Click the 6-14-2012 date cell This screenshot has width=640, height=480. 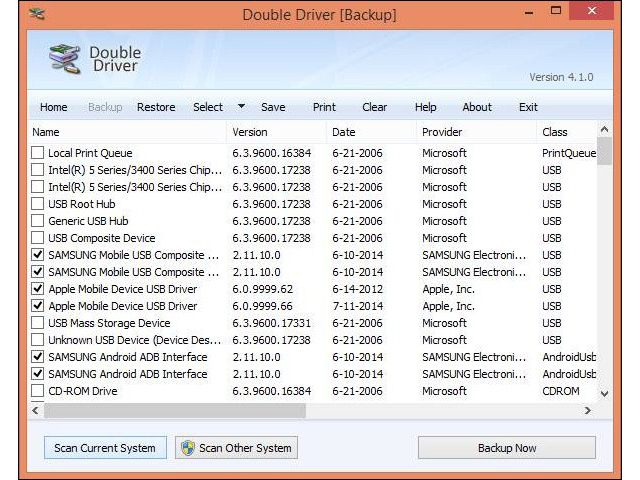(x=358, y=289)
